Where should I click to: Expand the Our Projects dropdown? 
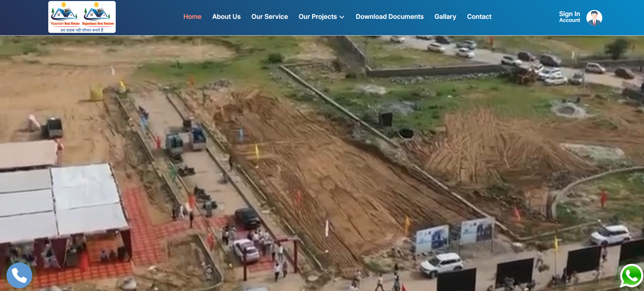click(x=321, y=17)
